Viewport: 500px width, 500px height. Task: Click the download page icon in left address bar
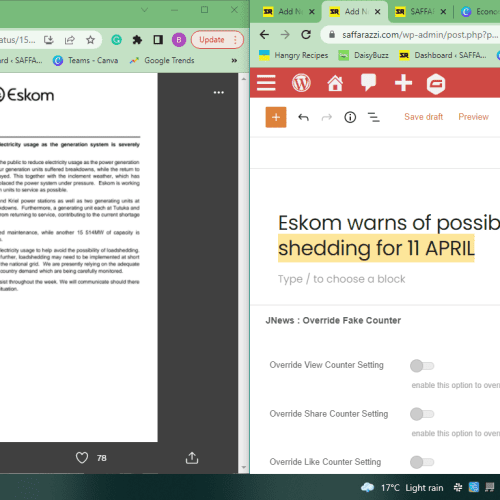tap(49, 40)
